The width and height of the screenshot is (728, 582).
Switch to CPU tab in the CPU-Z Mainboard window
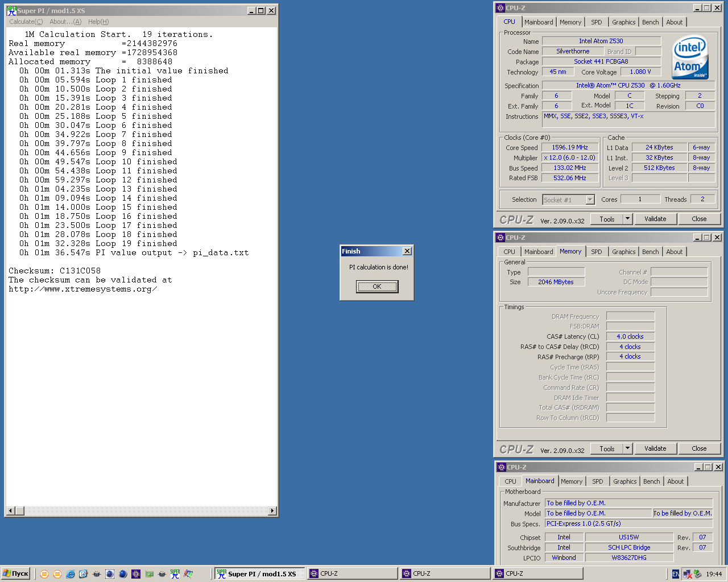pos(510,481)
